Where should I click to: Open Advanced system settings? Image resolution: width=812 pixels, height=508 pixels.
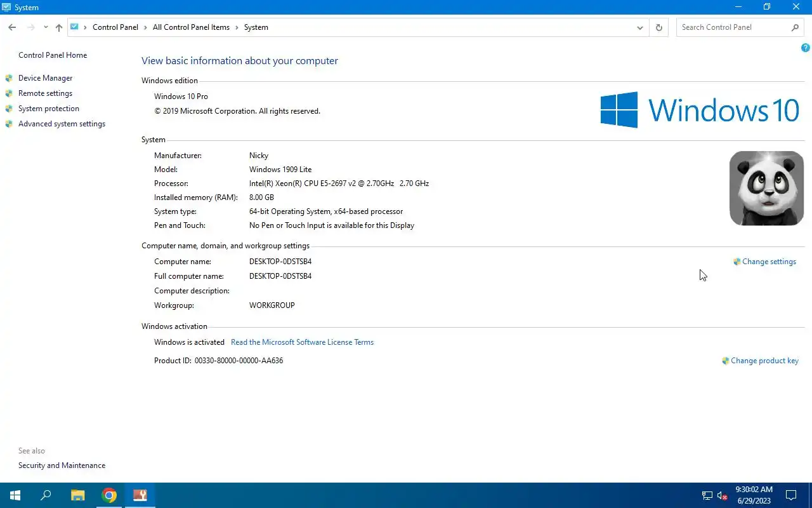point(62,124)
